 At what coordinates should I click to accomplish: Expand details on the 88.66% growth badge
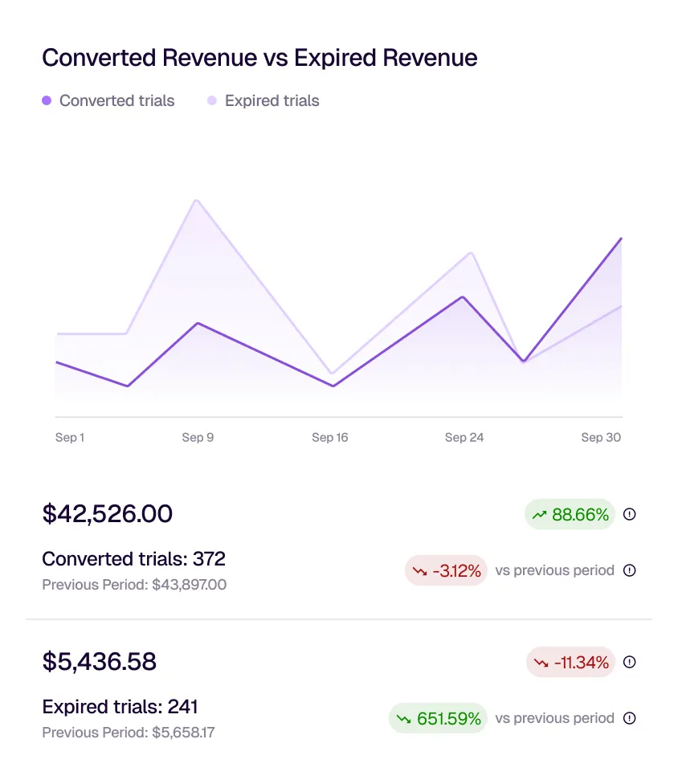click(x=570, y=514)
